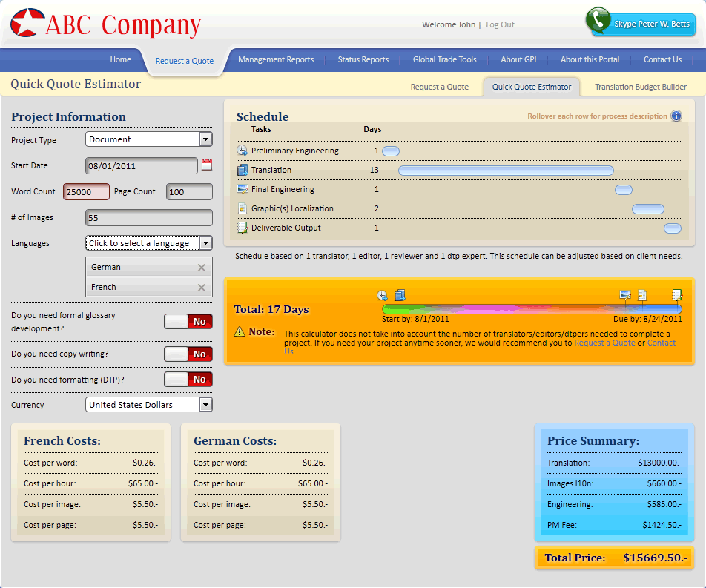
Task: Click the Final Engineering task icon
Action: [x=242, y=189]
